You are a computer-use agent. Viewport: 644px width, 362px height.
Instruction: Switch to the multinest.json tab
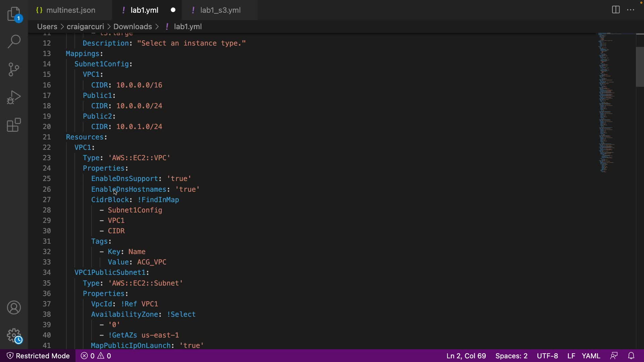70,10
